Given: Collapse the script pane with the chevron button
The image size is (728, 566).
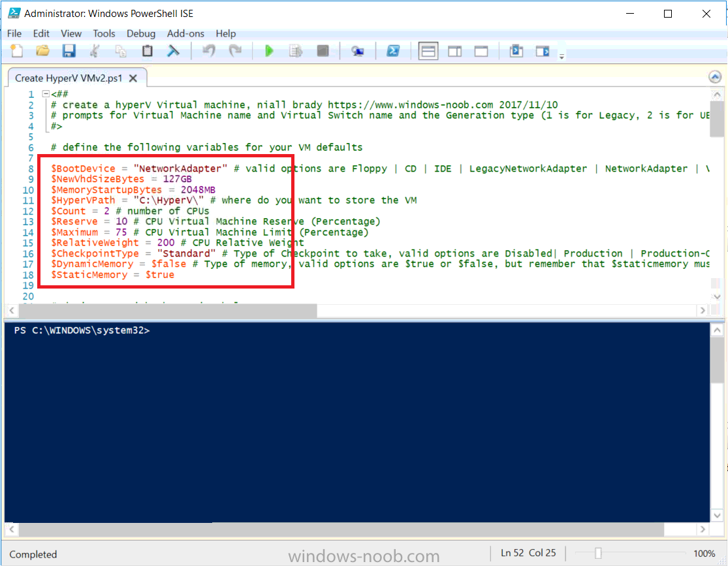Looking at the screenshot, I should point(715,77).
